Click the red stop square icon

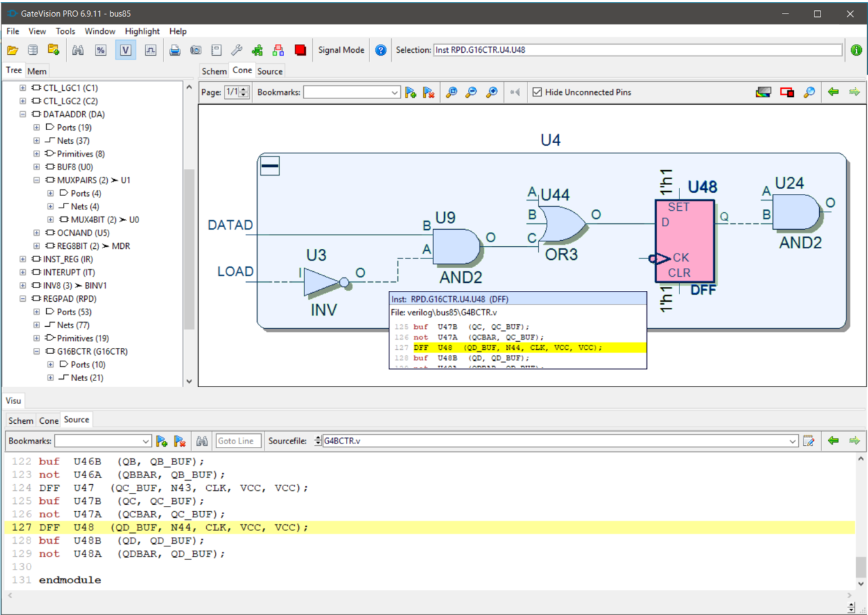pyautogui.click(x=300, y=50)
